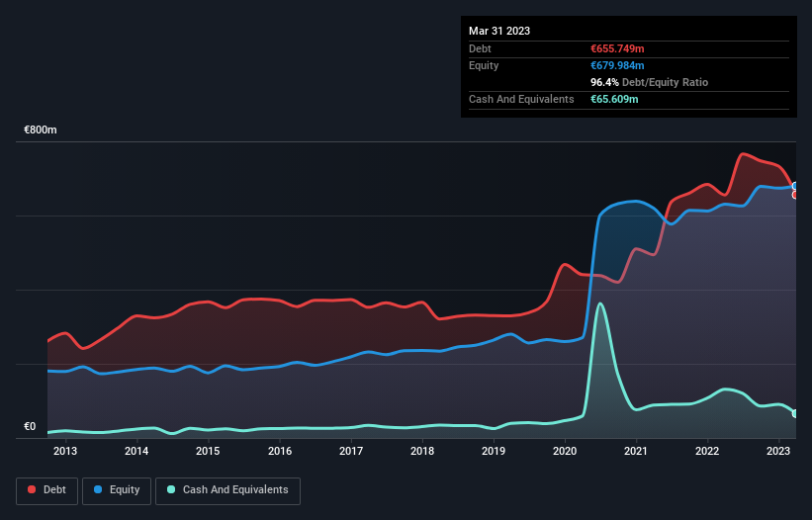
Task: Click the €0 y-axis label
Action: coord(30,426)
